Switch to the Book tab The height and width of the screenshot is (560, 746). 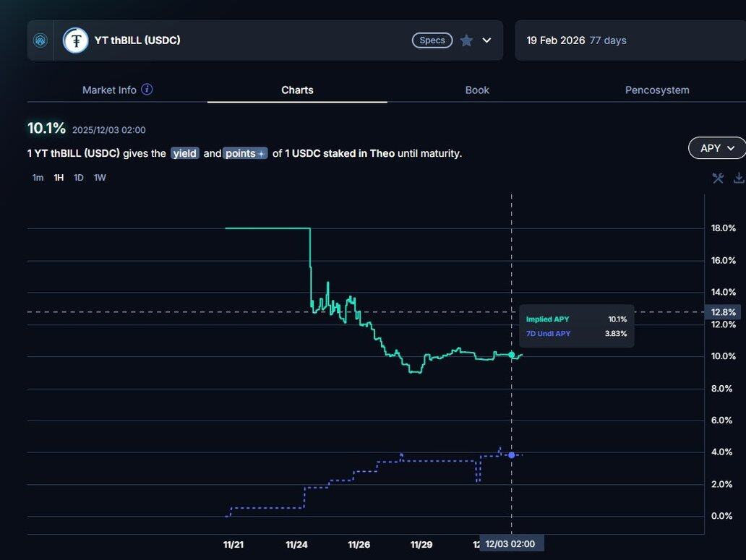[x=477, y=90]
